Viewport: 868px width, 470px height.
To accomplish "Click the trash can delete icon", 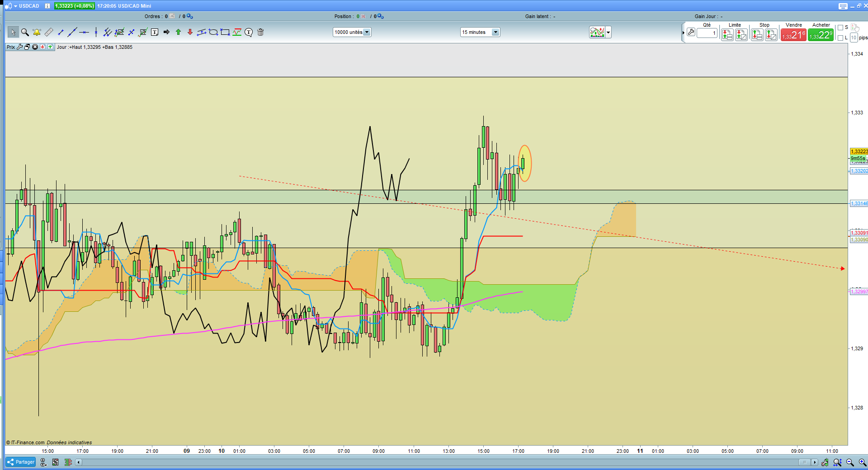I will click(260, 32).
